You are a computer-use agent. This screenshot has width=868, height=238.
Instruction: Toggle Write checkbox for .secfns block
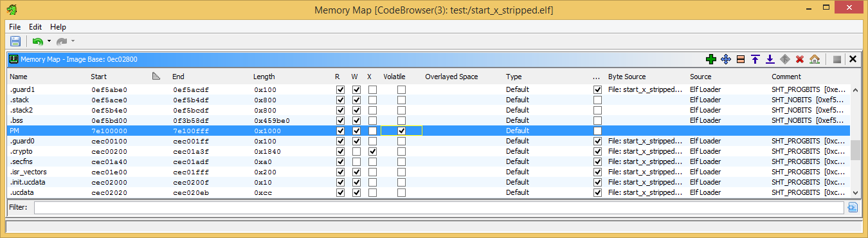[x=356, y=161]
